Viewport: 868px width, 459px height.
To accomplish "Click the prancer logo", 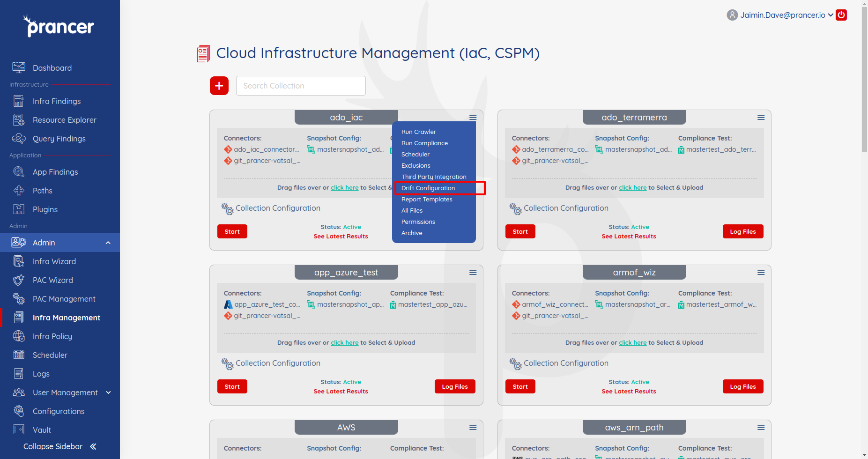I will [59, 26].
